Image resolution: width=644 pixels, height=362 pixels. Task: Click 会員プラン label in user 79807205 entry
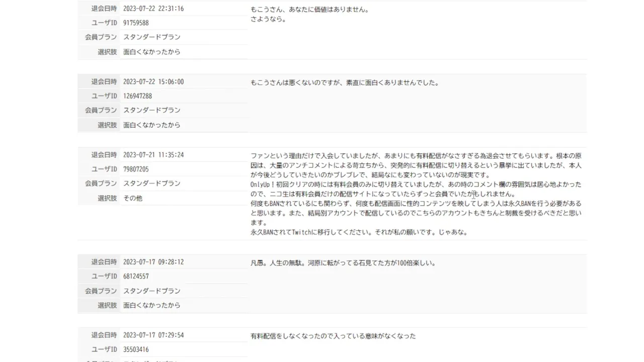click(x=101, y=184)
